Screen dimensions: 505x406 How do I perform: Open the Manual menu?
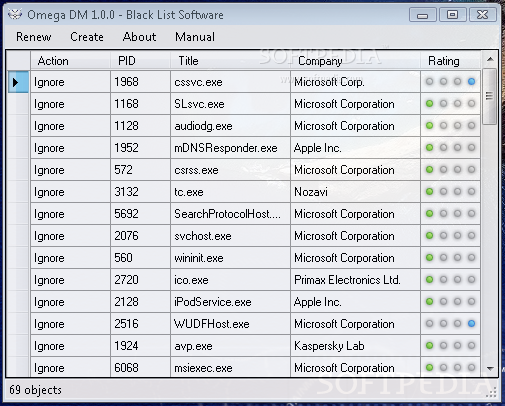[195, 37]
